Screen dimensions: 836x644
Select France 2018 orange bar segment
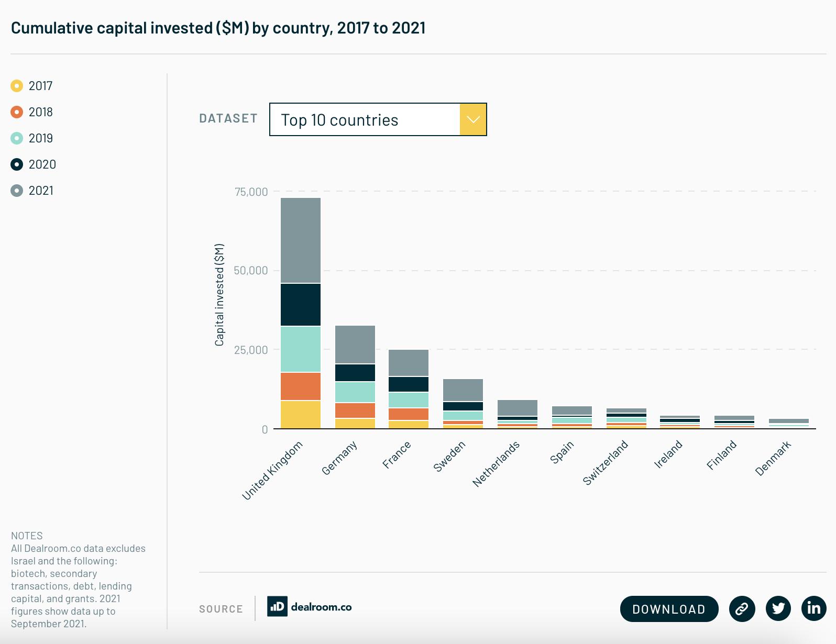click(x=409, y=414)
